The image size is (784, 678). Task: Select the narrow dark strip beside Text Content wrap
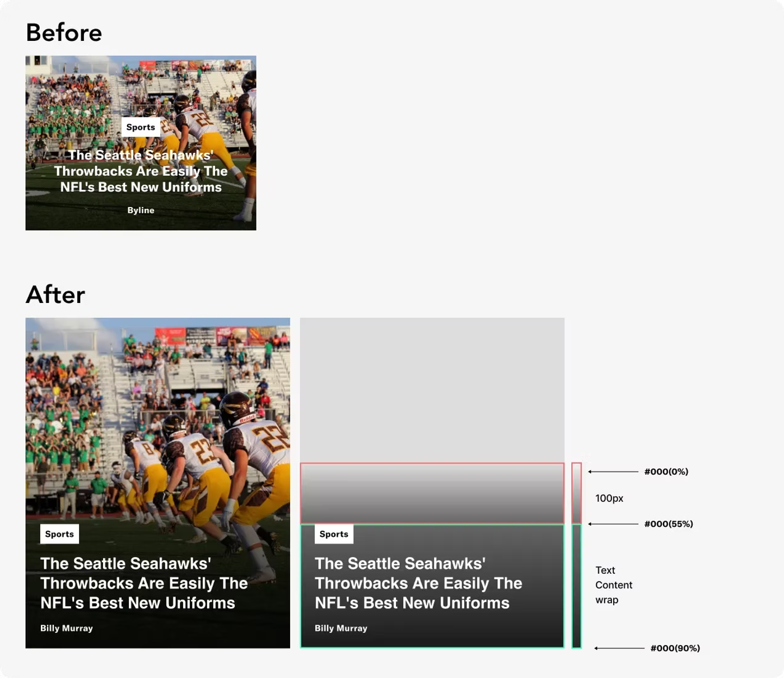577,586
